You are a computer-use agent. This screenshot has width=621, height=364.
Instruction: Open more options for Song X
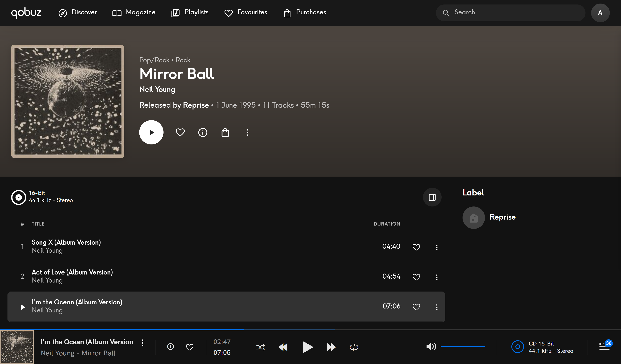[437, 247]
